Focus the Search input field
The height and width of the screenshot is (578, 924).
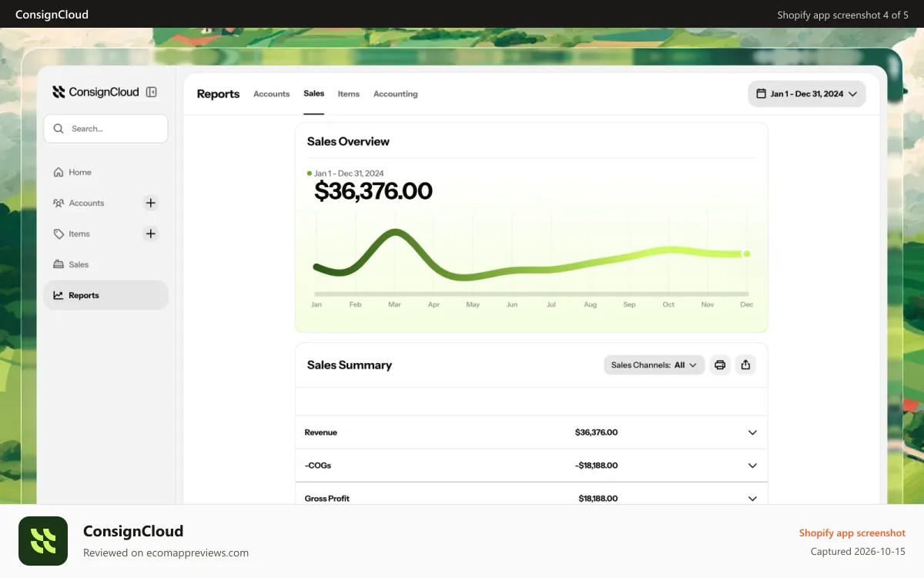[x=105, y=129]
